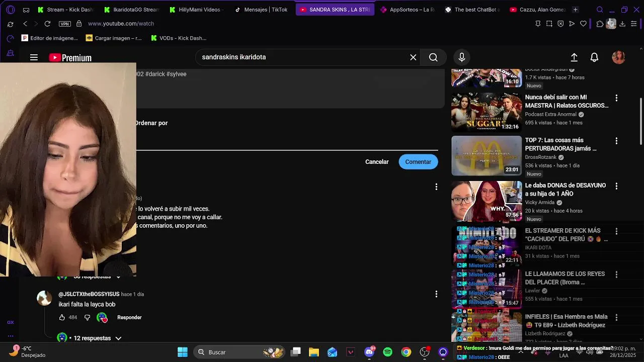Open the Opera GX menu logo
The width and height of the screenshot is (644, 362).
pos(11,10)
